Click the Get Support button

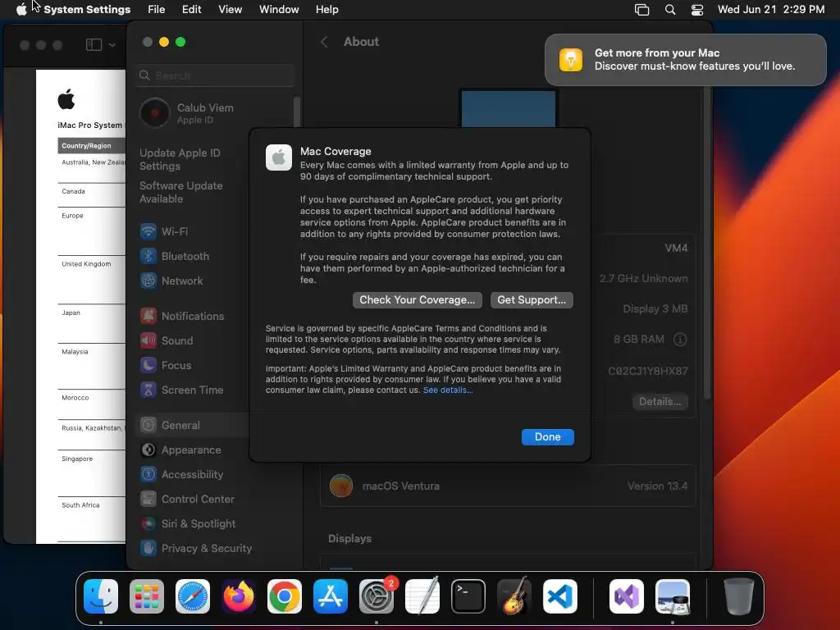[x=532, y=300]
